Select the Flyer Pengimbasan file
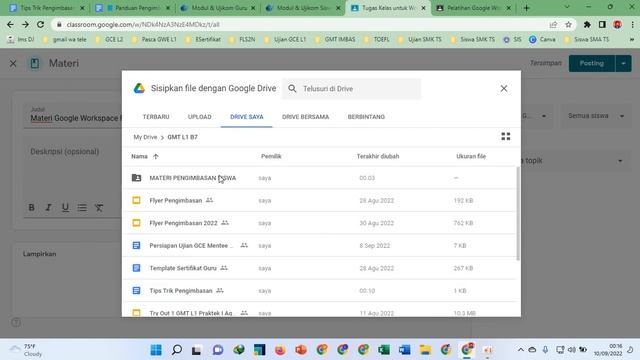 point(319,200)
